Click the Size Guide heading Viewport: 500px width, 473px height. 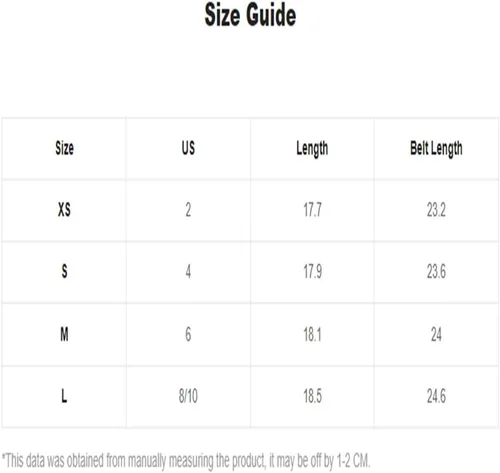pos(250,15)
